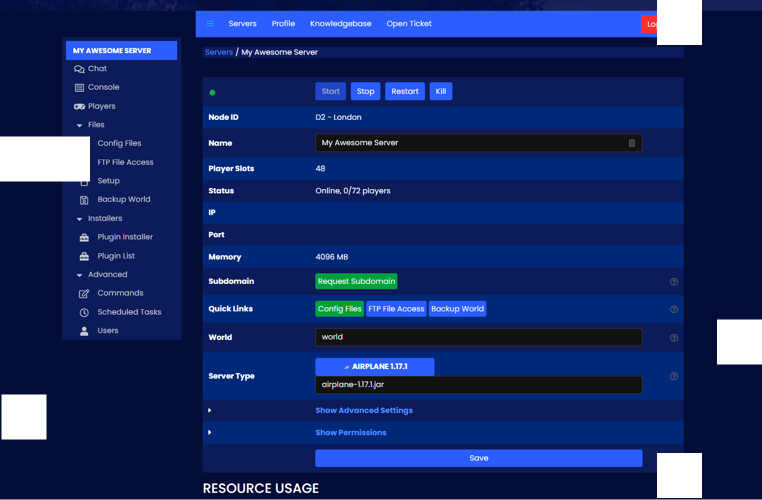The image size is (762, 500).
Task: Click the Node ID value D2 - London
Action: 338,118
